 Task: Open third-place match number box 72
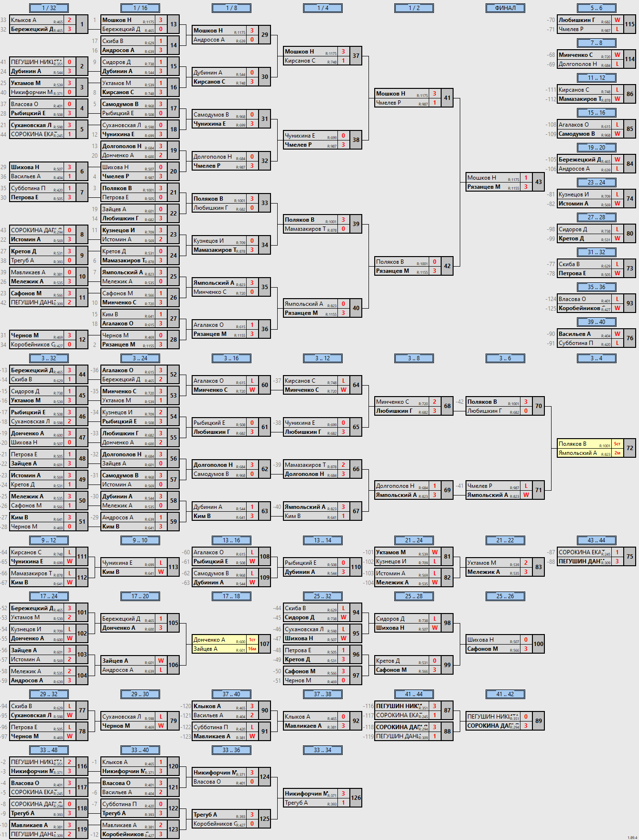[630, 448]
